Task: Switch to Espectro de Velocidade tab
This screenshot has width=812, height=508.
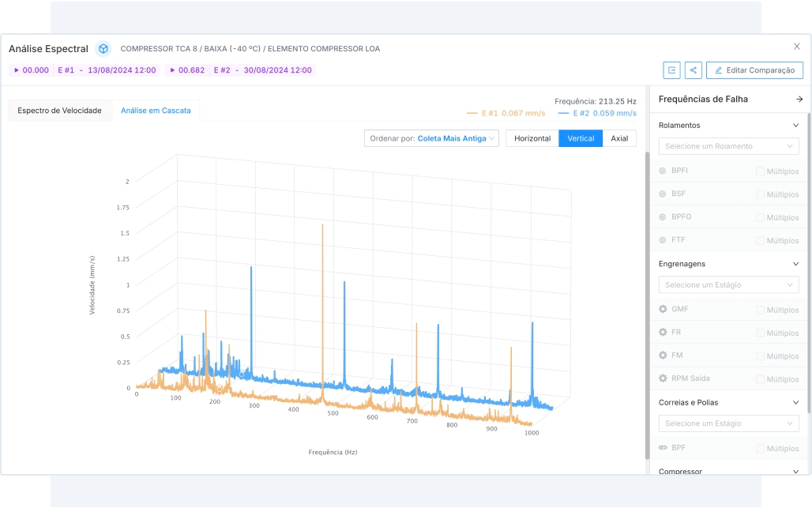Action: [x=60, y=111]
